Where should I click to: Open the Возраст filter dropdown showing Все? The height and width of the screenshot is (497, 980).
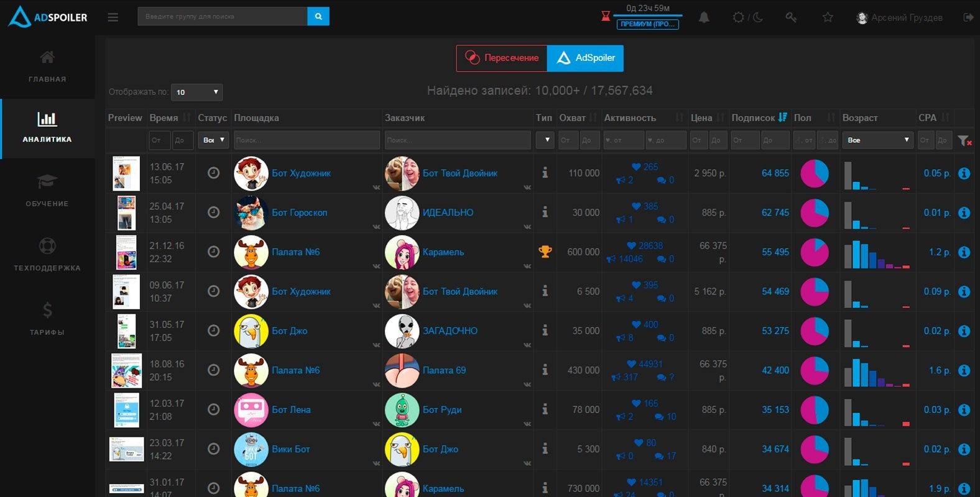coord(878,140)
